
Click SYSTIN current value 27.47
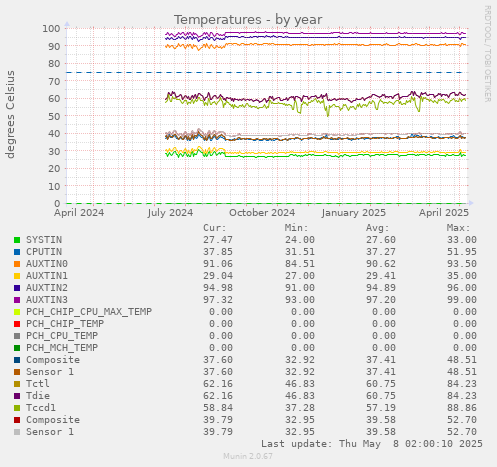(x=218, y=240)
